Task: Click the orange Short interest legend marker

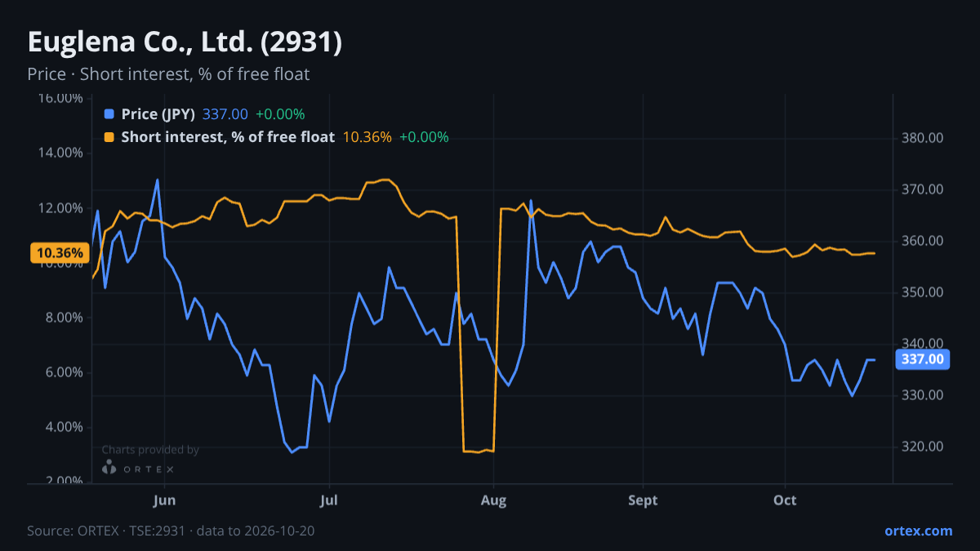Action: click(109, 137)
